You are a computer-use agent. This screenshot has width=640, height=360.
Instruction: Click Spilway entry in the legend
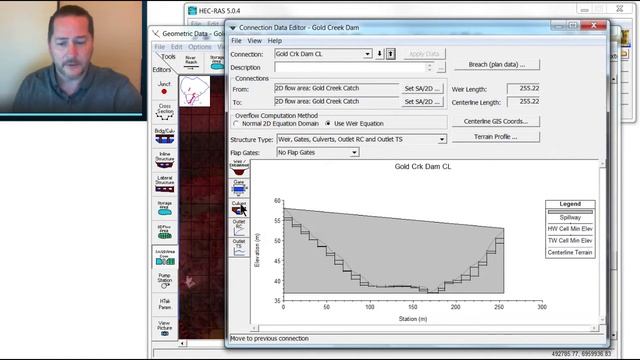click(x=570, y=218)
